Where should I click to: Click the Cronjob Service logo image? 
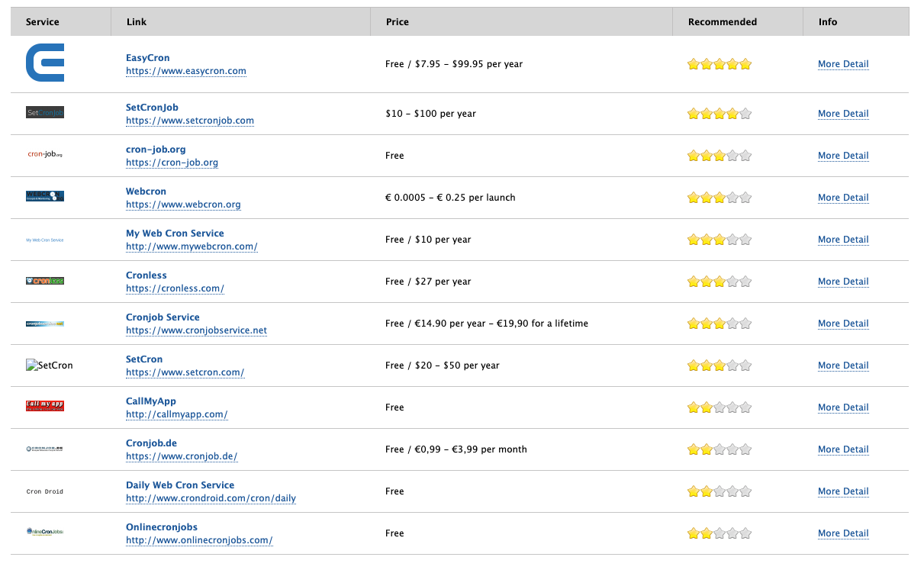tap(45, 324)
